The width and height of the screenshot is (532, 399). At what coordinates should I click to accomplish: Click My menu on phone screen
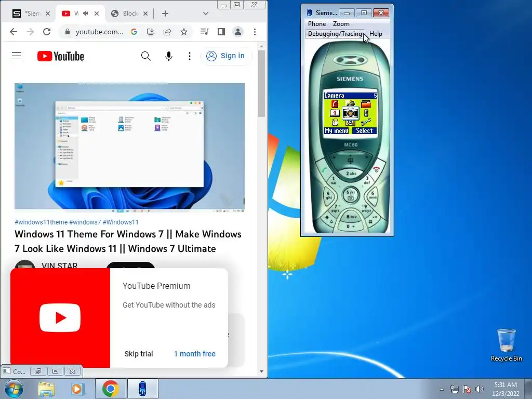pyautogui.click(x=336, y=130)
